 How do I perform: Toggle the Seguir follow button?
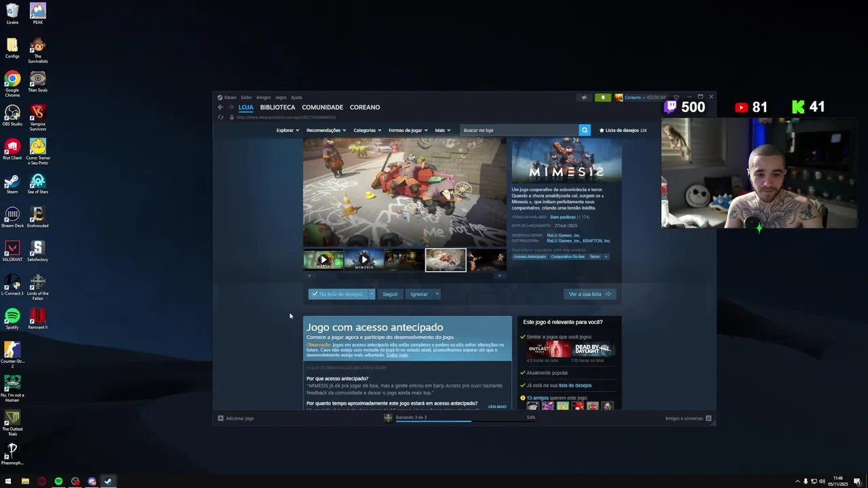pyautogui.click(x=390, y=294)
